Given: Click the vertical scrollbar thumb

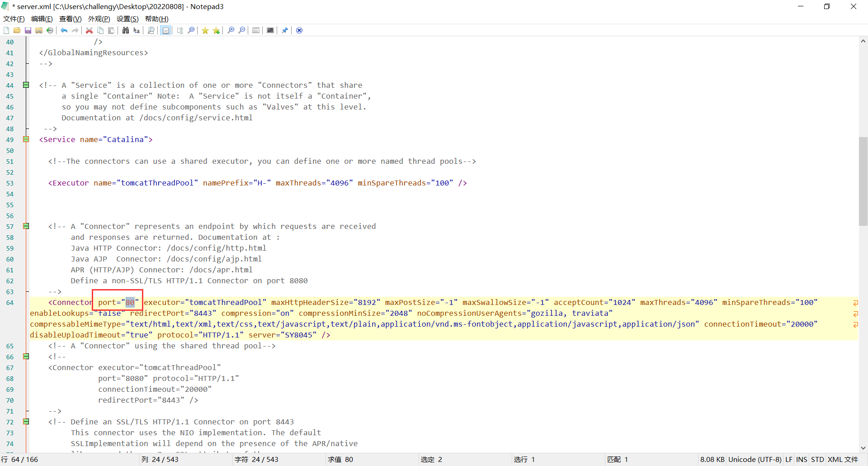Looking at the screenshot, I should click(863, 181).
